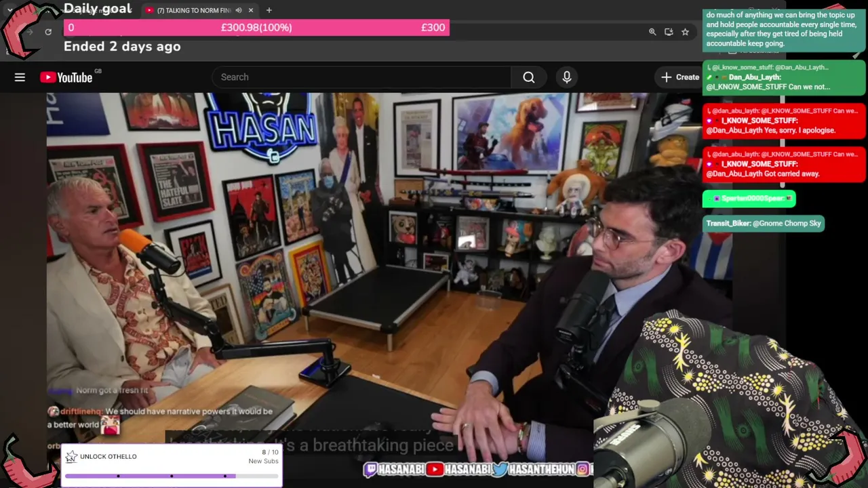Reload the page with the refresh icon
Image resolution: width=868 pixels, height=488 pixels.
(48, 32)
